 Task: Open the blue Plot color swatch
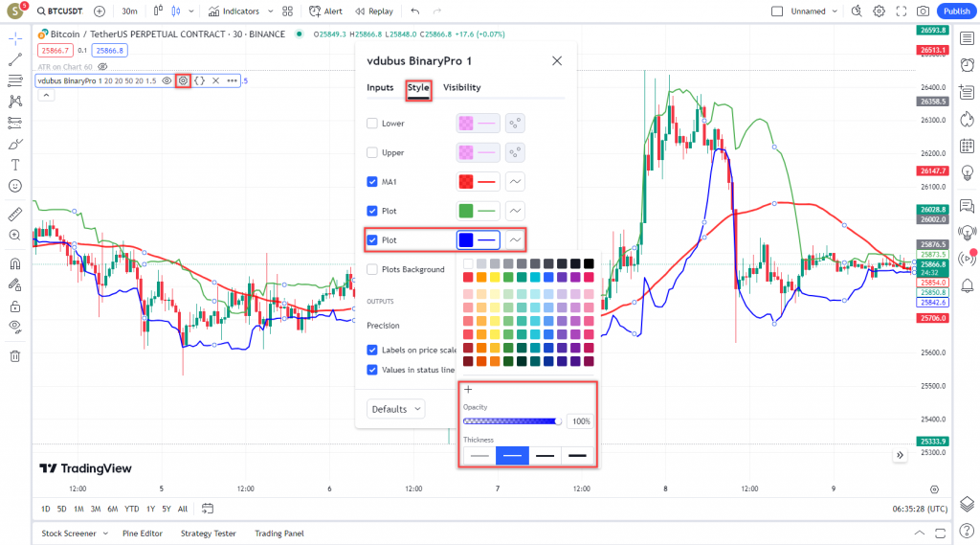click(466, 240)
